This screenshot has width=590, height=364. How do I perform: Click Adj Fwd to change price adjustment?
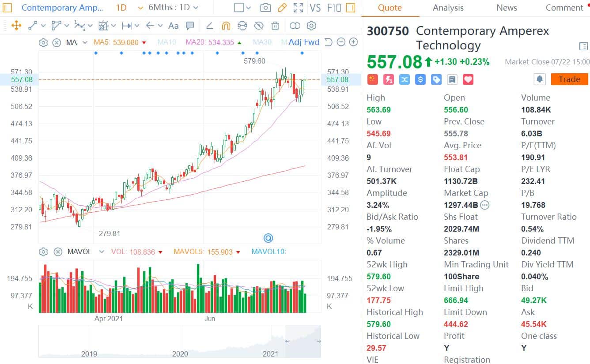[x=304, y=42]
